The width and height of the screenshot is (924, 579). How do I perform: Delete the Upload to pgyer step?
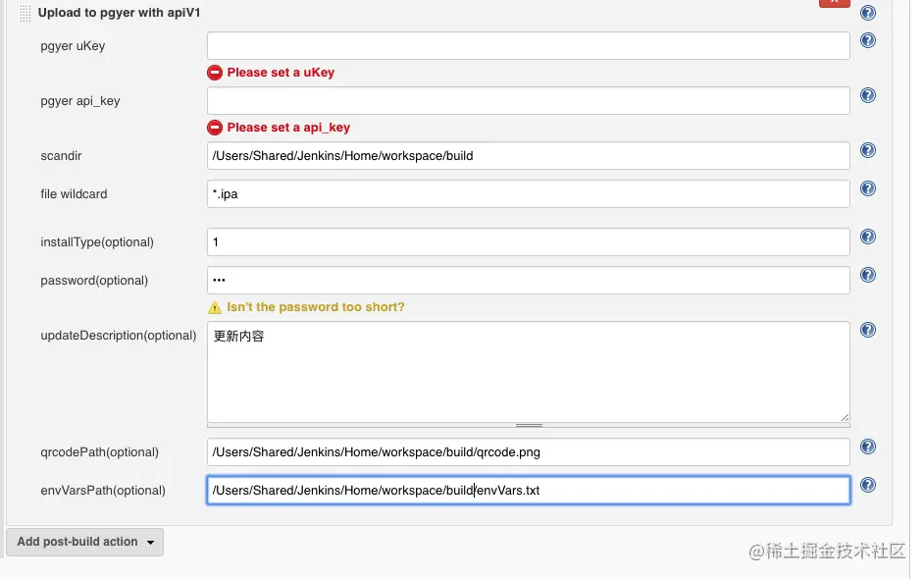834,4
